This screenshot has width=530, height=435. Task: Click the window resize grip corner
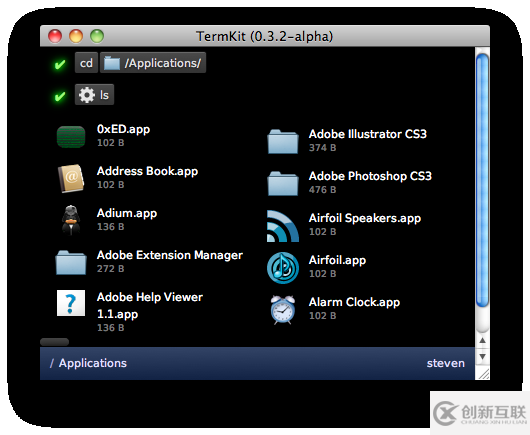pyautogui.click(x=483, y=373)
